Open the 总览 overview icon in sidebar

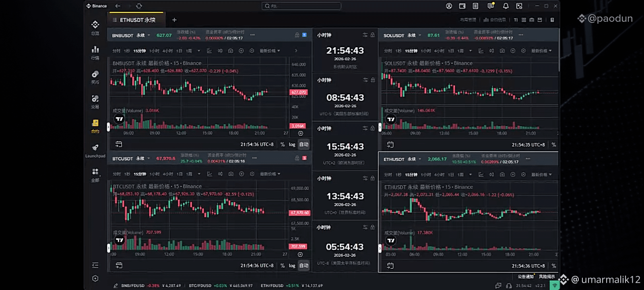pyautogui.click(x=95, y=25)
